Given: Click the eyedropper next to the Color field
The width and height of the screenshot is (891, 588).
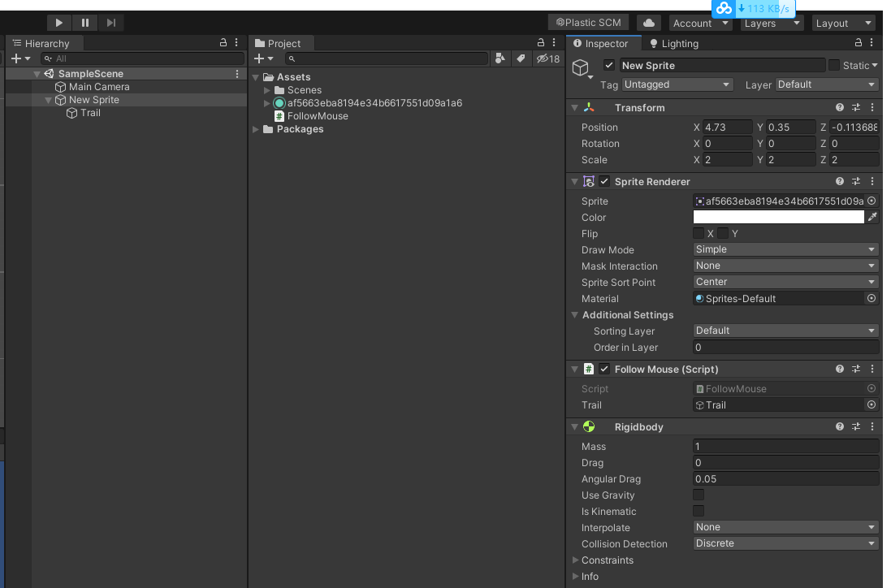Looking at the screenshot, I should click(872, 217).
